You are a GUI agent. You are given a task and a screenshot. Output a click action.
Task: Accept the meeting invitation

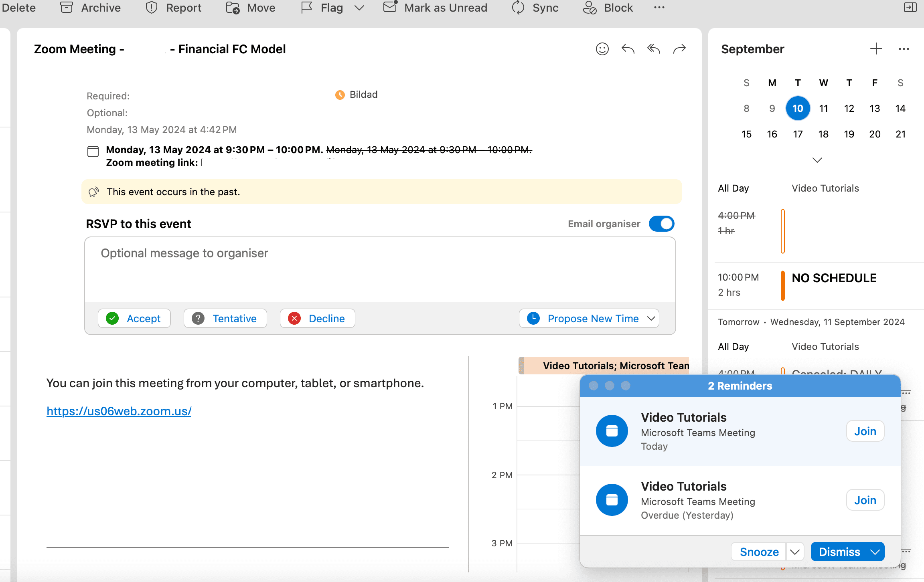[134, 318]
